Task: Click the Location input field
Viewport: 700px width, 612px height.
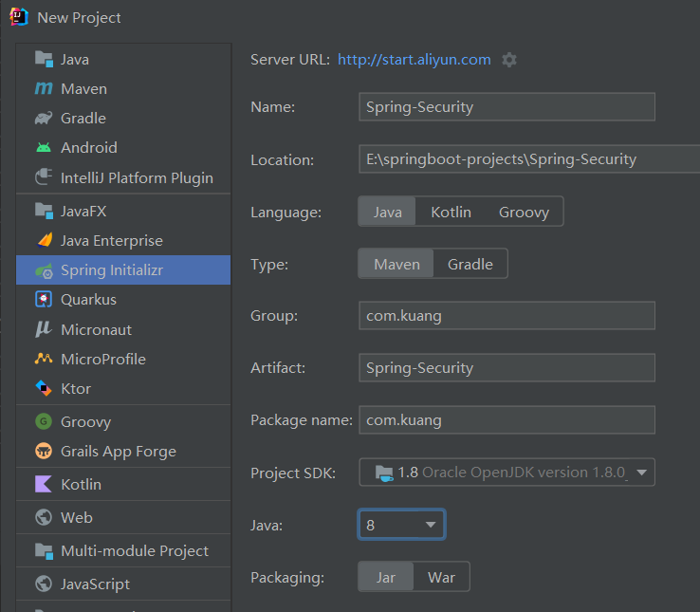Action: [x=529, y=158]
